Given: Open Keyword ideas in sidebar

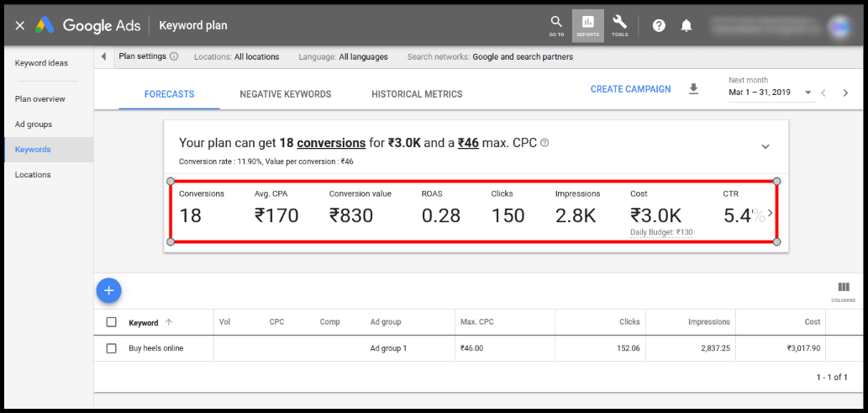Looking at the screenshot, I should 41,63.
